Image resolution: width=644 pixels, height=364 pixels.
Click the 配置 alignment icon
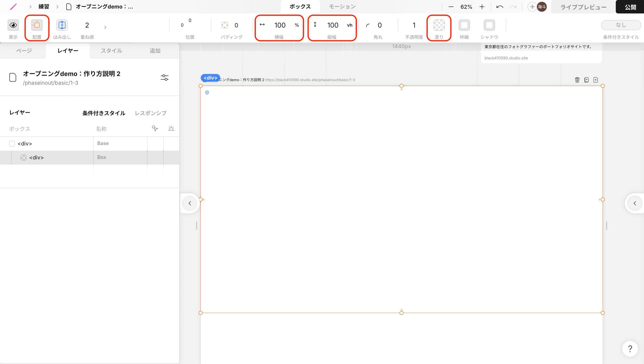click(x=37, y=25)
